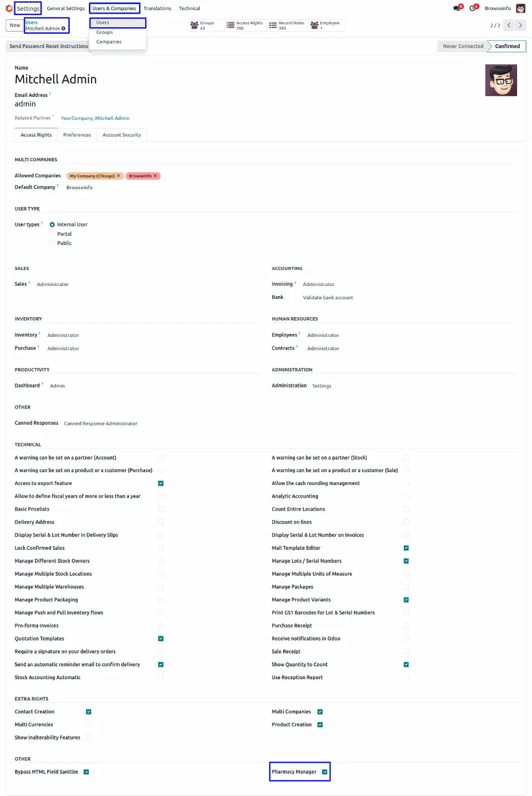This screenshot has width=532, height=796.
Task: Uncheck Access to export feature
Action: (161, 483)
